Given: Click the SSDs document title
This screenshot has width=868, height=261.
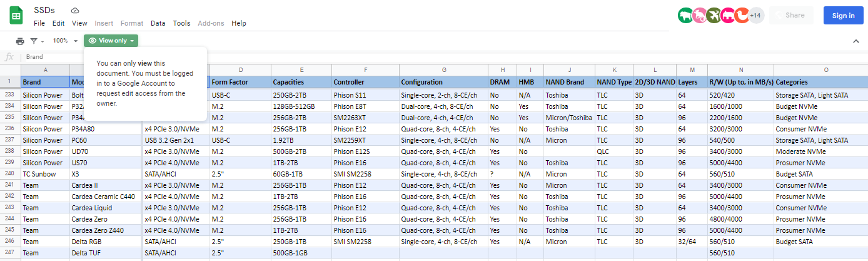Looking at the screenshot, I should tap(44, 11).
